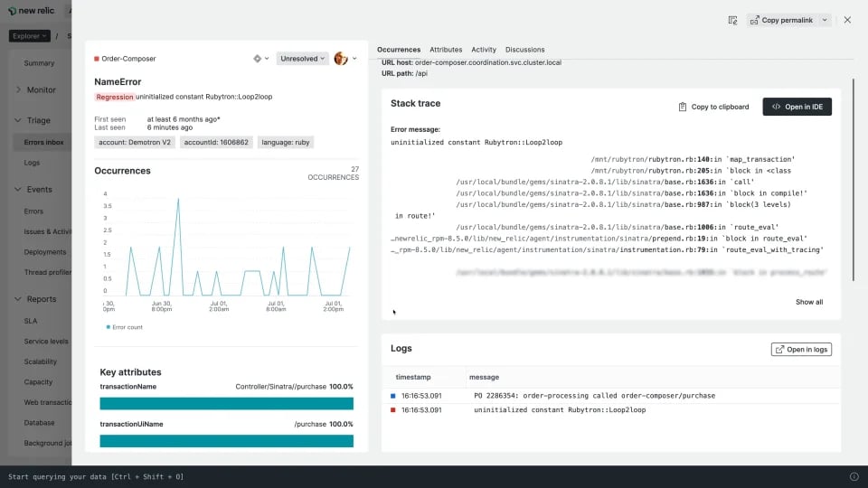This screenshot has height=488, width=868.
Task: Click the tallest peak in Occurrences chart
Action: point(178,200)
